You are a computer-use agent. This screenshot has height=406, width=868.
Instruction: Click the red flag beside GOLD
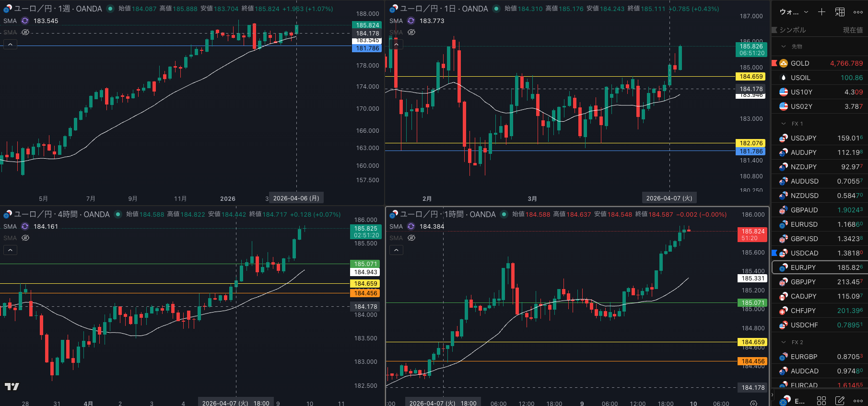(x=774, y=63)
